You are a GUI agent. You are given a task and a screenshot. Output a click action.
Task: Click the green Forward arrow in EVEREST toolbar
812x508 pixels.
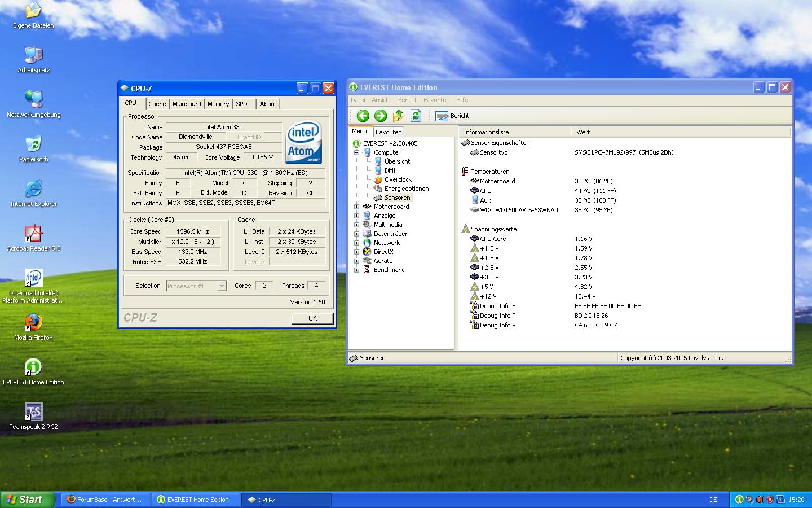381,116
